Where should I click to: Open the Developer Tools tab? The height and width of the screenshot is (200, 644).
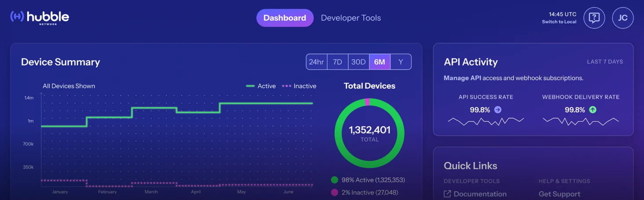tap(351, 18)
